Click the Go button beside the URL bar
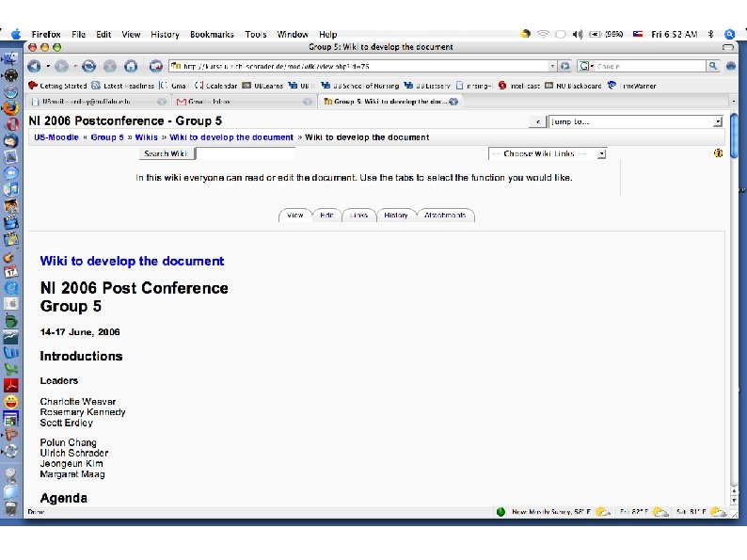The width and height of the screenshot is (747, 560). [x=565, y=66]
